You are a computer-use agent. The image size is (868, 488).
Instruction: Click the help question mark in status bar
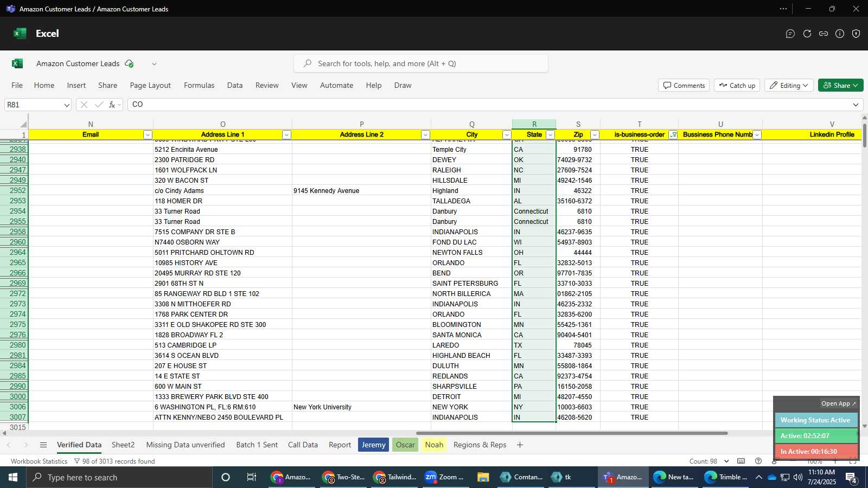pos(758,461)
